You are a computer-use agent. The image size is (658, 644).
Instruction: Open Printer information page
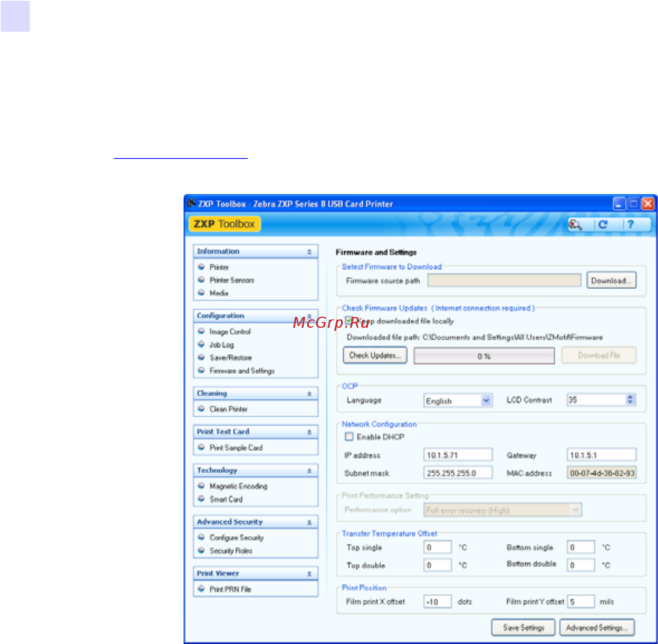coord(219,267)
